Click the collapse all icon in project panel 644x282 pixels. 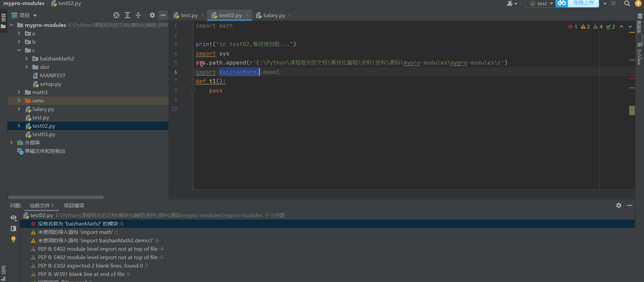[x=138, y=15]
